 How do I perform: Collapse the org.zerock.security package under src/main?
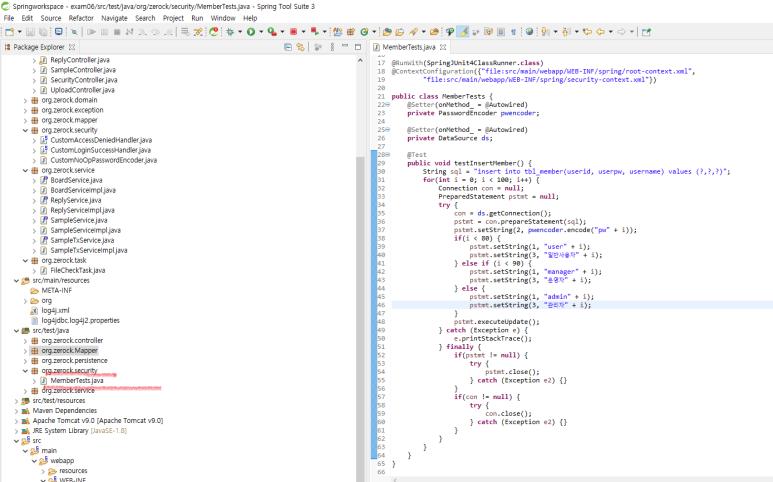pyautogui.click(x=25, y=130)
